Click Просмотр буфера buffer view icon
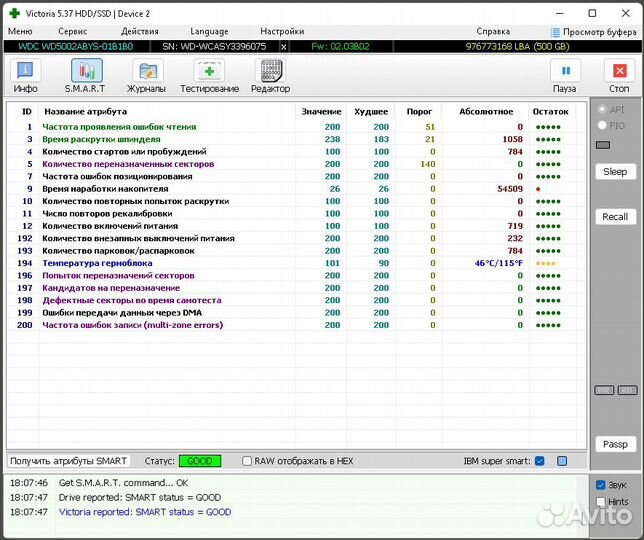This screenshot has height=540, width=644. click(556, 32)
